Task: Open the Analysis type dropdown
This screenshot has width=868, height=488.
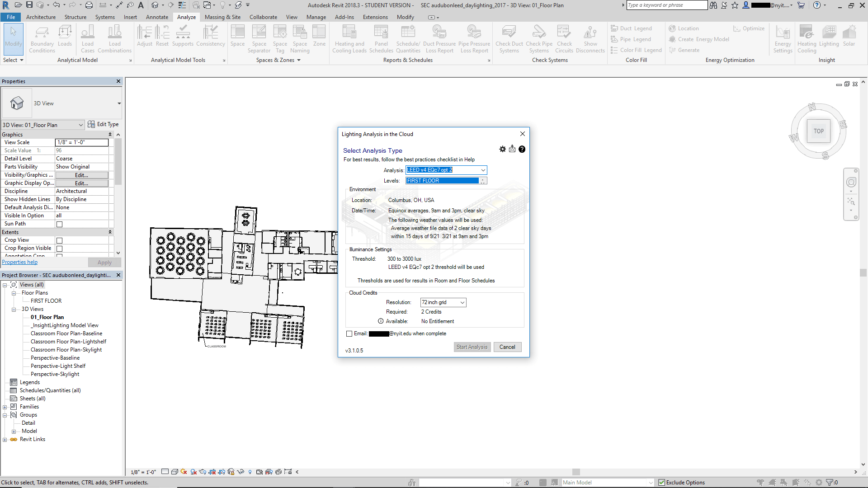Action: point(483,170)
